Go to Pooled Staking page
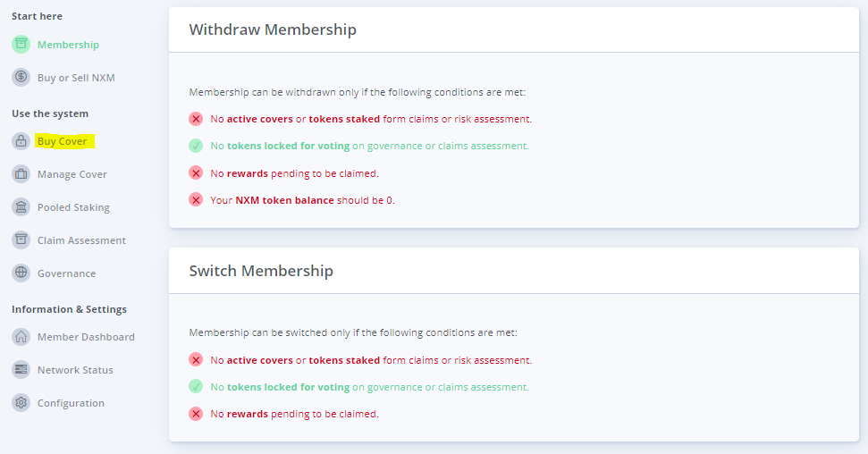The height and width of the screenshot is (454, 868). [x=73, y=207]
